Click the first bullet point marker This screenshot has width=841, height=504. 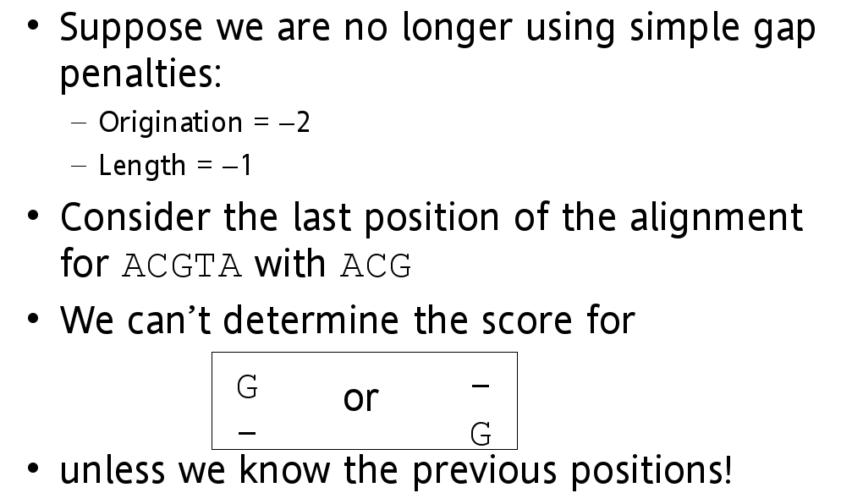tap(33, 25)
